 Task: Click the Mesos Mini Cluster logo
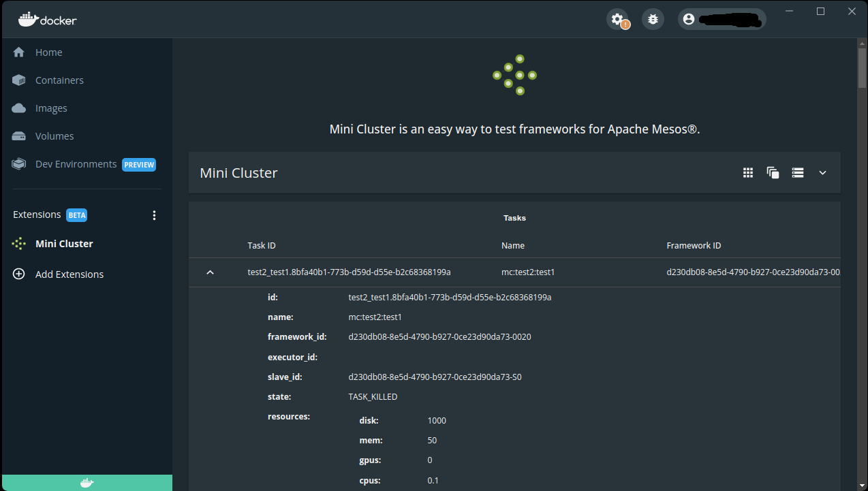(x=514, y=75)
